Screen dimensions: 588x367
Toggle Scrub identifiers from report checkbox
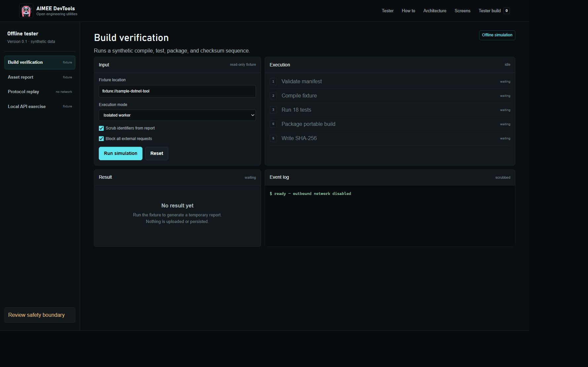tap(101, 128)
